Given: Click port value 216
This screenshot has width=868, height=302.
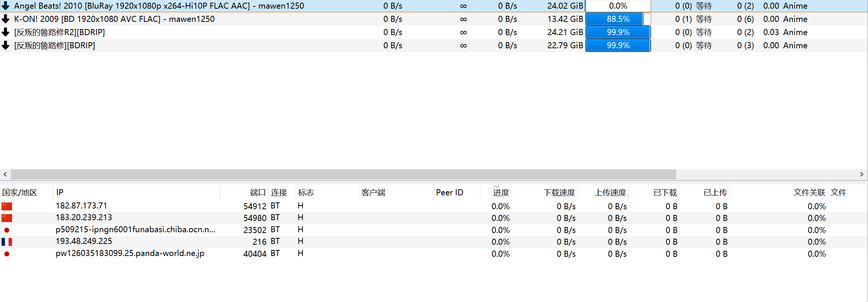Looking at the screenshot, I should click(260, 242).
